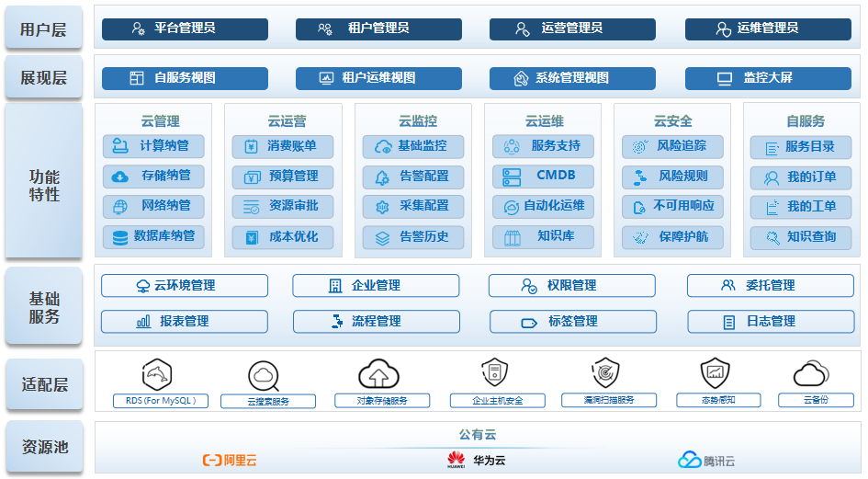Click the 对象存储服务 cloud upload icon

(378, 373)
